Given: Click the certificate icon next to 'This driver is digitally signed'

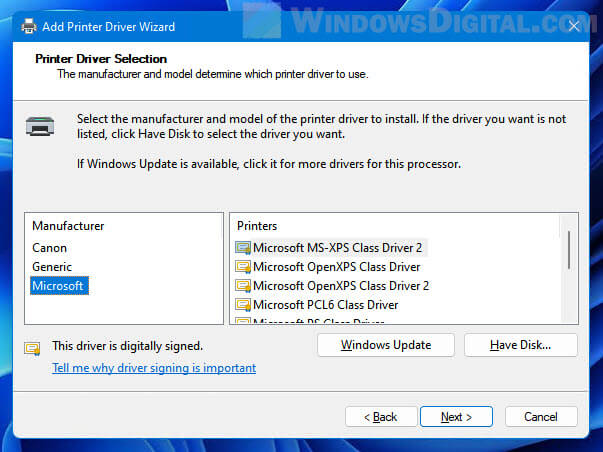Looking at the screenshot, I should tap(32, 348).
